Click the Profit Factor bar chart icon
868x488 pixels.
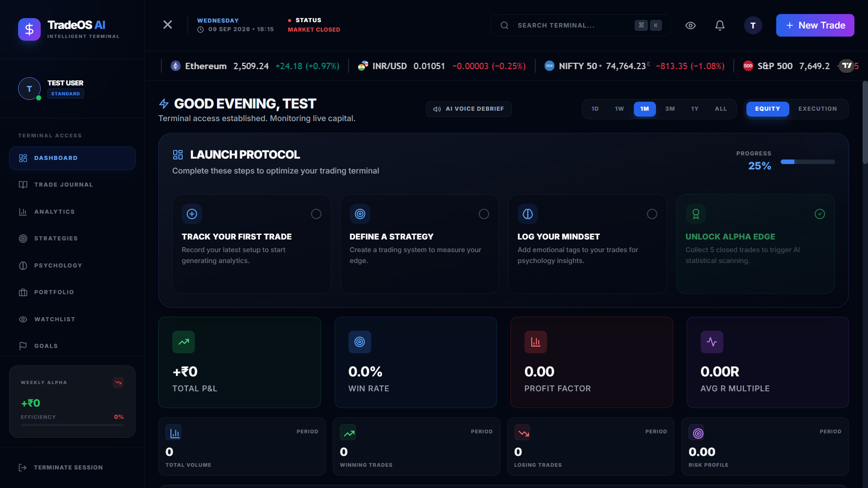tap(536, 342)
